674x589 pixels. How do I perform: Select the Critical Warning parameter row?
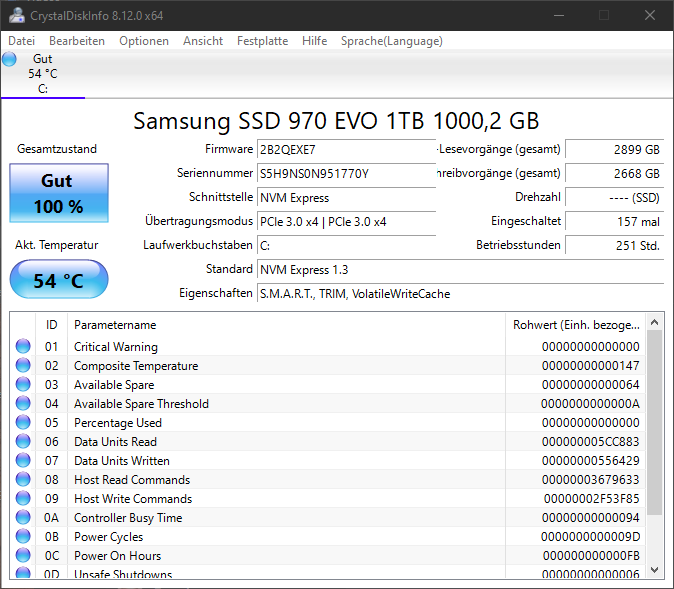tap(328, 347)
